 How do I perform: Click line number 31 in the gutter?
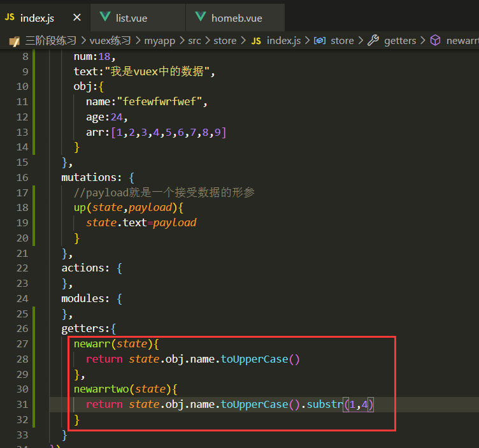pos(22,404)
